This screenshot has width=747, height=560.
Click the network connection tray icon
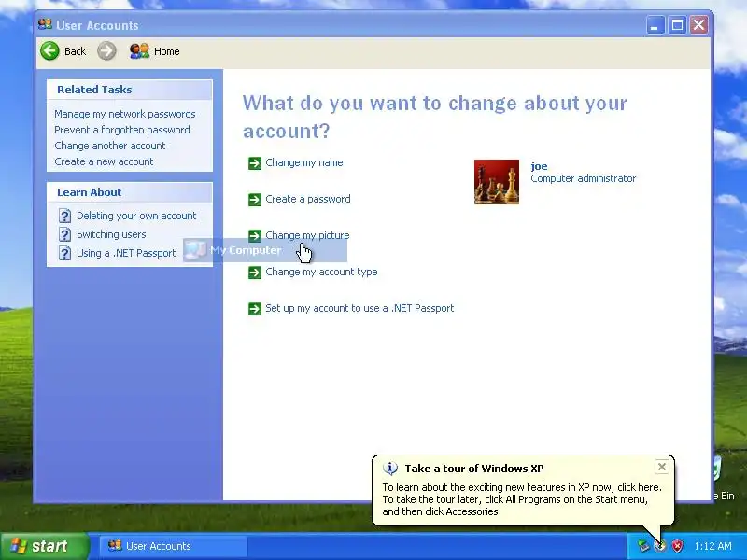[x=643, y=546]
